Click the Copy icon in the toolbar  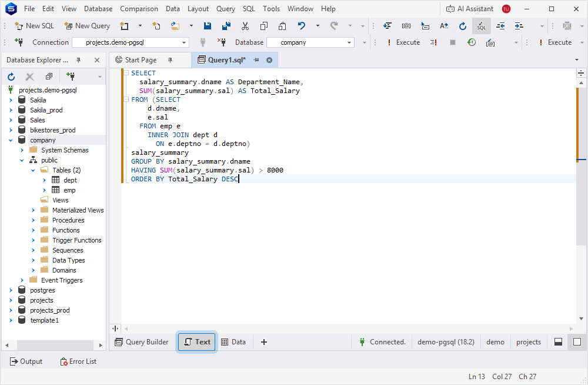pyautogui.click(x=264, y=26)
